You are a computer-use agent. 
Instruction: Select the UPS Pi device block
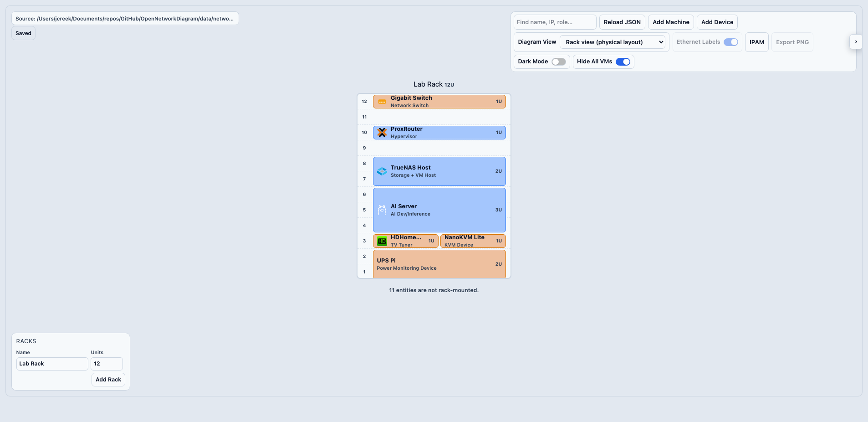[439, 264]
